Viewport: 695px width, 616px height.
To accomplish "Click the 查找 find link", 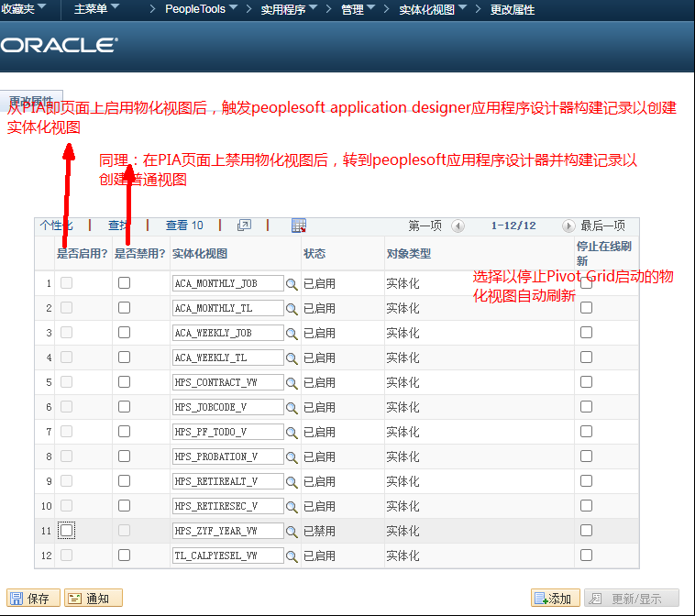I will tap(119, 225).
